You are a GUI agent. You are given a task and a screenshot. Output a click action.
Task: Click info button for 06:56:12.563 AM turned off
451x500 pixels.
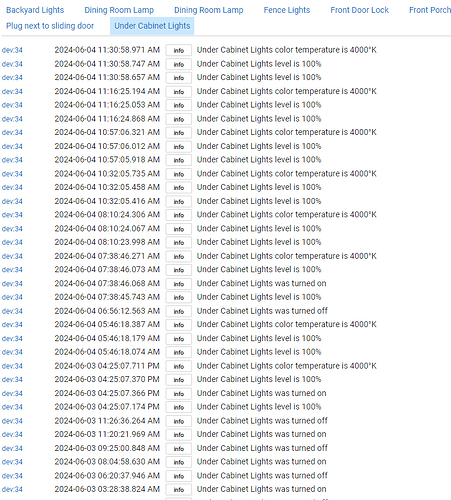click(179, 311)
